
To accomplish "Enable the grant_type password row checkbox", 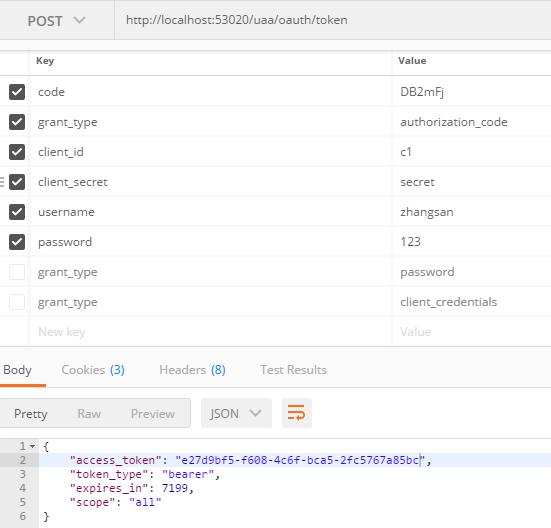I will click(17, 272).
